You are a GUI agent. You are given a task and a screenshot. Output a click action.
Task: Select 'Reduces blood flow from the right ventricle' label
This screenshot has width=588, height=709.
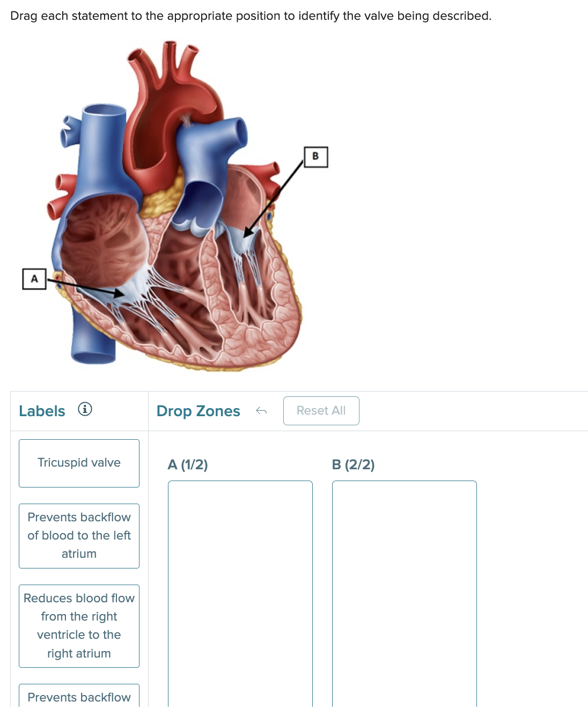pyautogui.click(x=79, y=626)
